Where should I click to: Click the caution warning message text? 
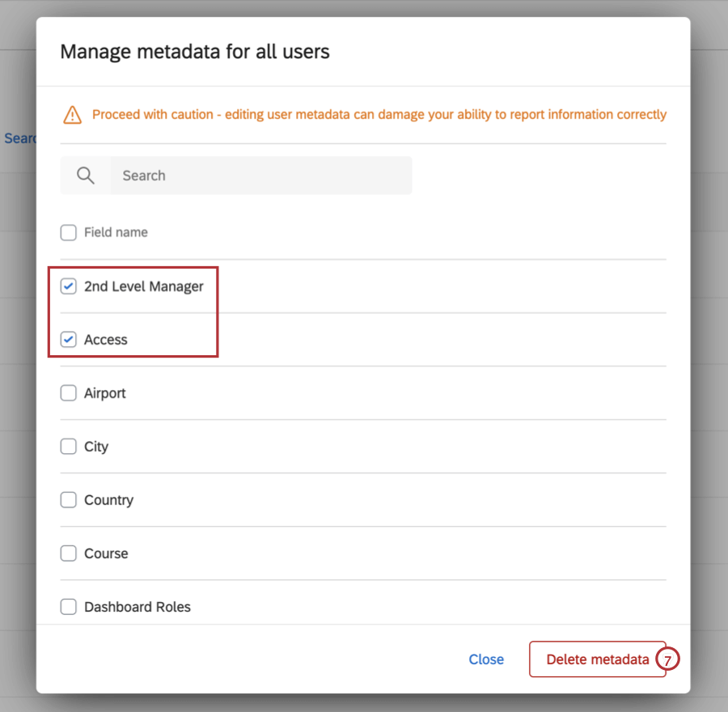pos(380,114)
